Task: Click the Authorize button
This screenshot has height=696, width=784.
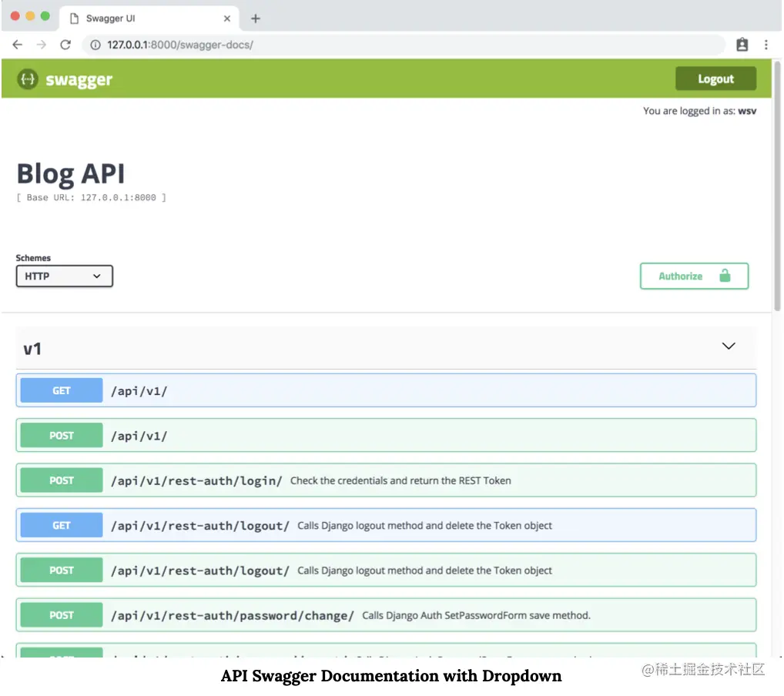Action: pyautogui.click(x=694, y=276)
